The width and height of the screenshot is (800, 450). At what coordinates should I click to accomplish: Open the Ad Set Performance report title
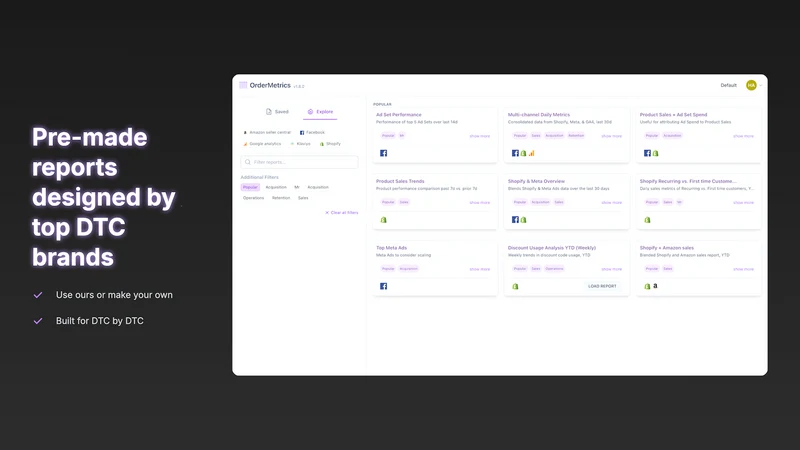click(x=399, y=115)
